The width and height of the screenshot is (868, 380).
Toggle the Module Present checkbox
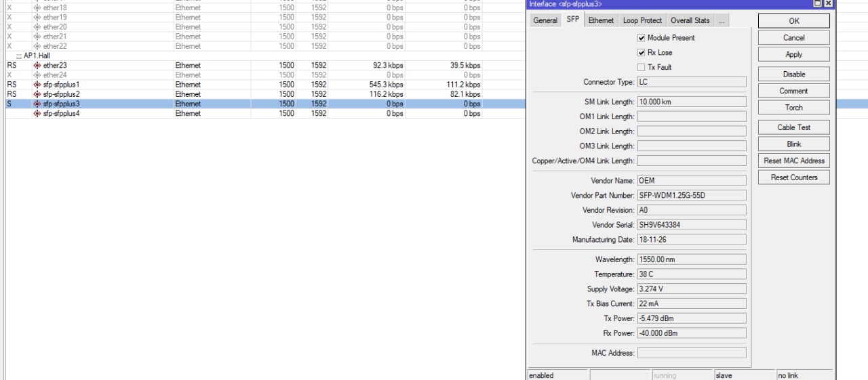pos(642,38)
